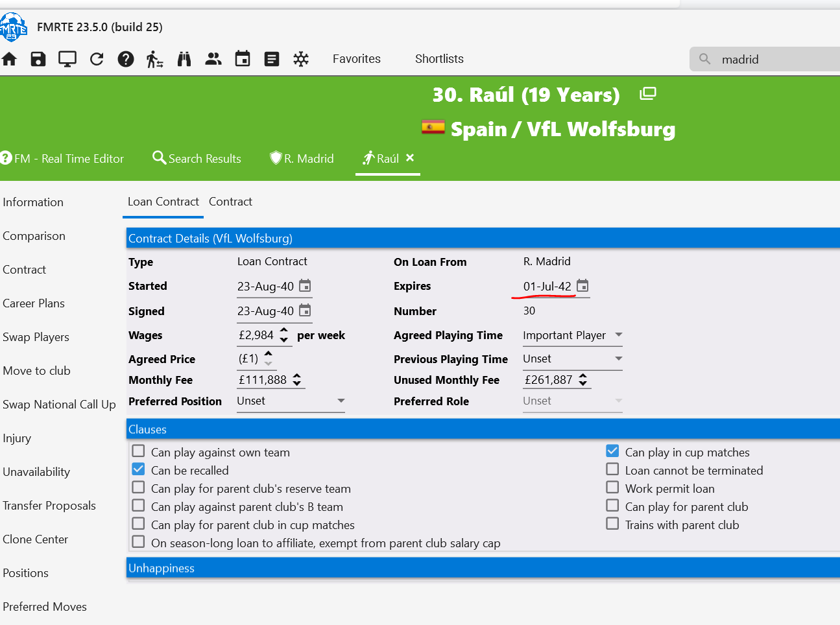
Task: Open Information in sidebar
Action: tap(33, 202)
